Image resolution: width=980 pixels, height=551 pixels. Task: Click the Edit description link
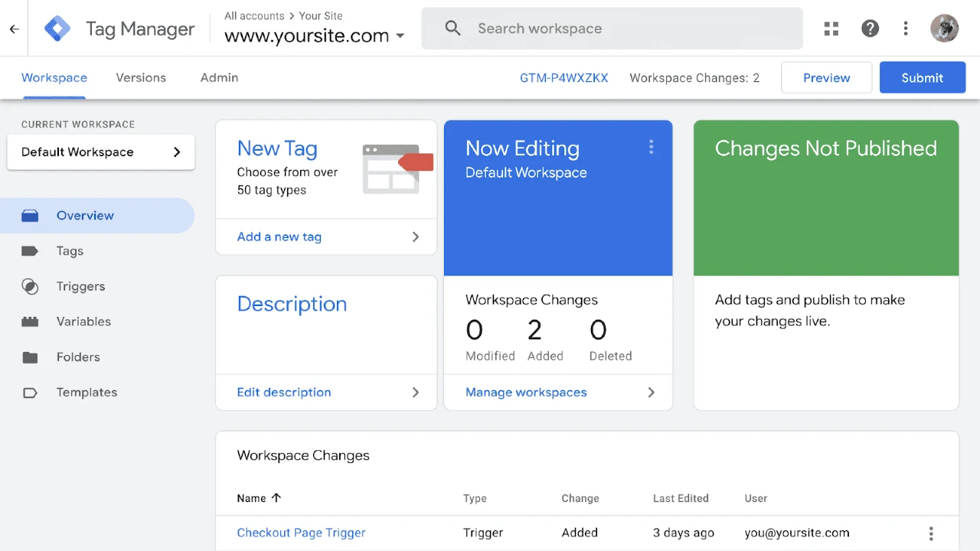click(284, 393)
